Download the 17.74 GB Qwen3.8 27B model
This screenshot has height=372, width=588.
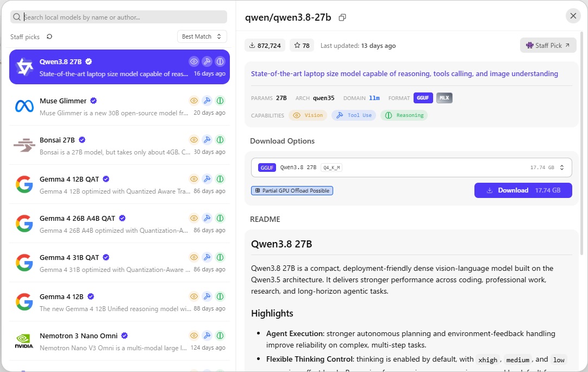click(523, 190)
